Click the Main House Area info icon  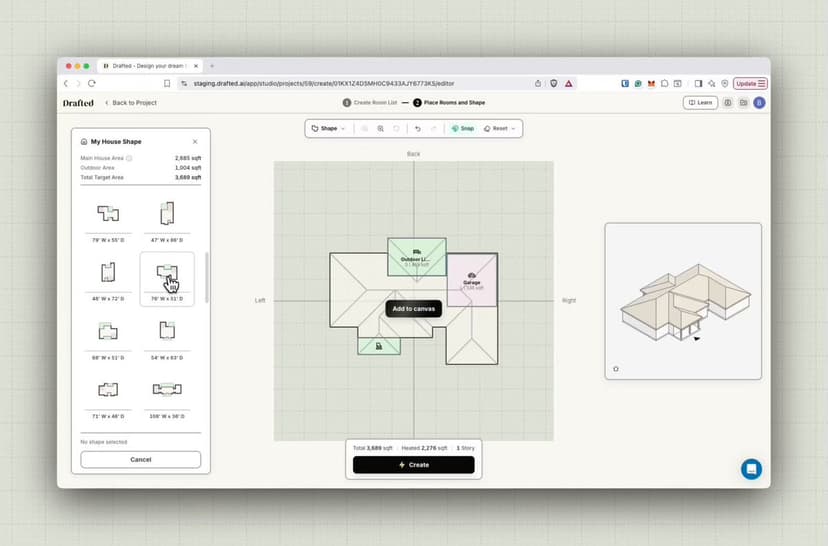click(x=129, y=158)
